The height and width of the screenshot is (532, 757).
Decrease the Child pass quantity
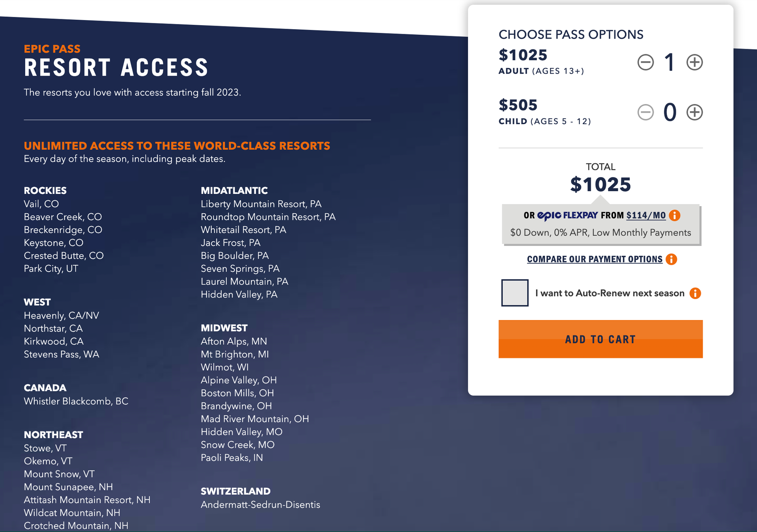(x=645, y=112)
